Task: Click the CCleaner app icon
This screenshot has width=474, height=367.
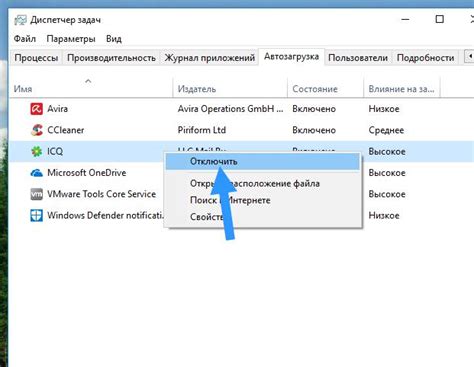Action: point(37,130)
